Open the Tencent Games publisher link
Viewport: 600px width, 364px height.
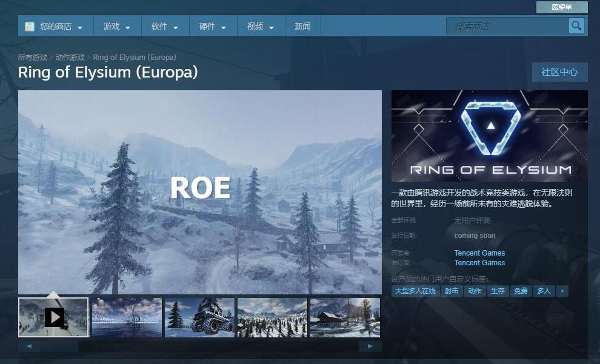tap(479, 263)
